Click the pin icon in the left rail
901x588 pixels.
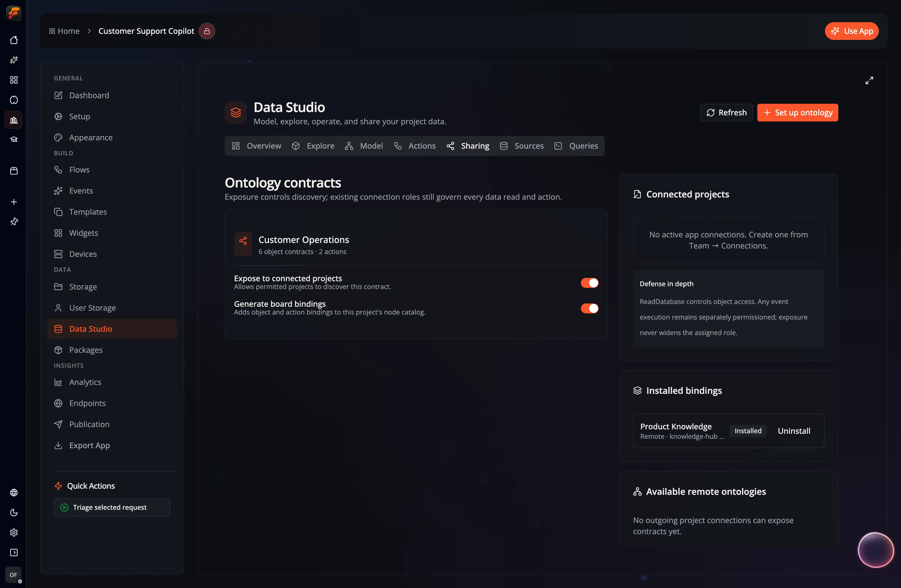(14, 222)
